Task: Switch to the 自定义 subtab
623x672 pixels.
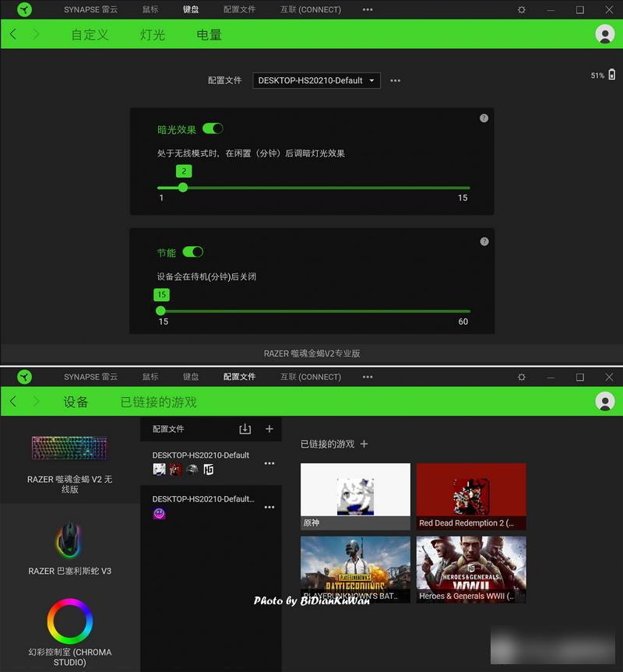Action: pos(90,34)
